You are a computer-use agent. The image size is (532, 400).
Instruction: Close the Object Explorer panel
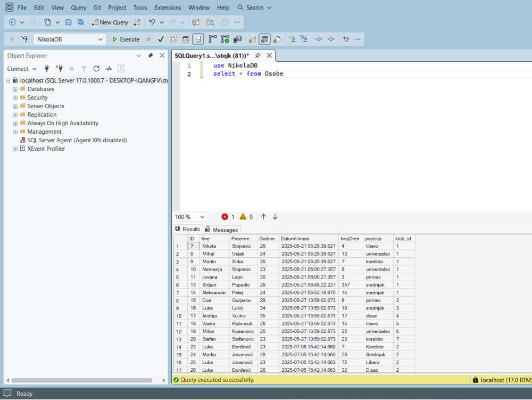162,56
